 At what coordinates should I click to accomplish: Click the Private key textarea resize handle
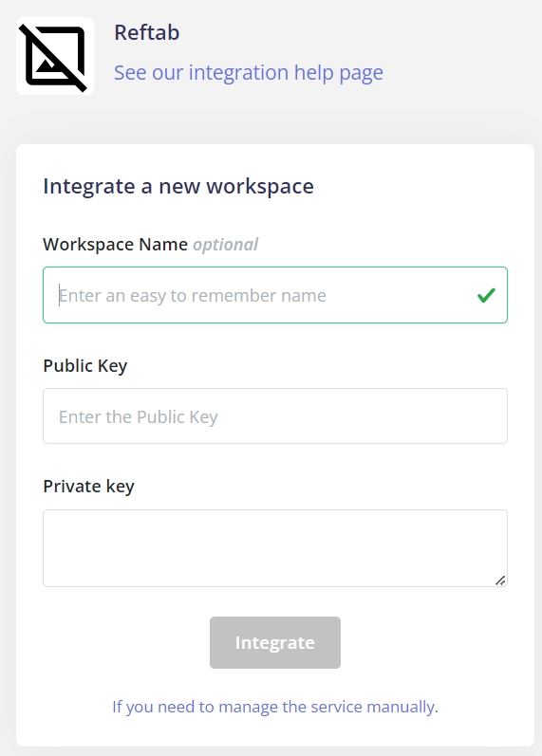tap(500, 581)
